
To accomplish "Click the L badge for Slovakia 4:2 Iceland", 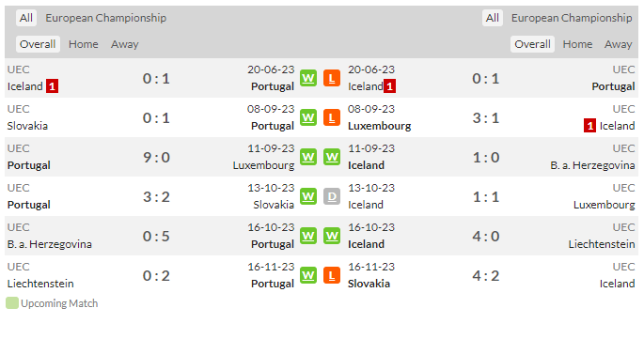I will point(332,275).
